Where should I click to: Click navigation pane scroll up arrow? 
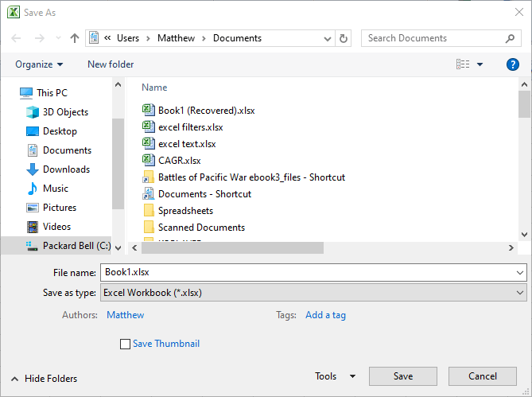pyautogui.click(x=118, y=84)
